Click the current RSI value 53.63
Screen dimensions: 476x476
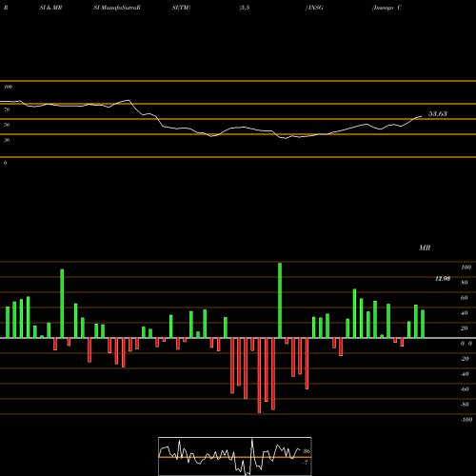point(438,113)
